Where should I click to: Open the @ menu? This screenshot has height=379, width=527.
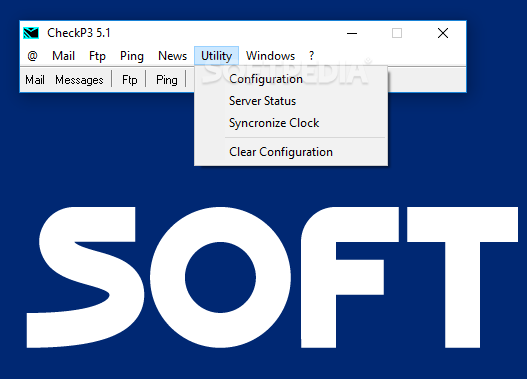point(32,56)
